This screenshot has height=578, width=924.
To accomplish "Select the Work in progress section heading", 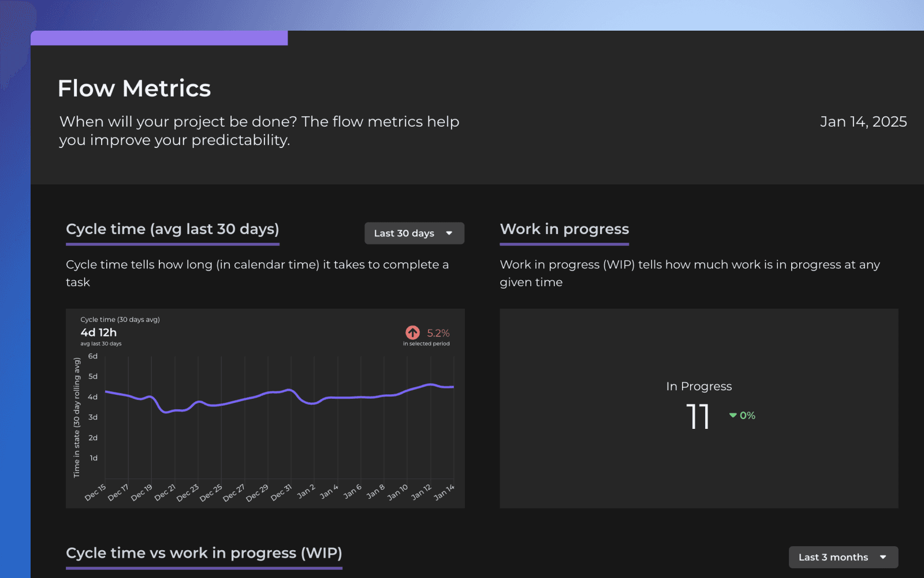I will pyautogui.click(x=564, y=229).
